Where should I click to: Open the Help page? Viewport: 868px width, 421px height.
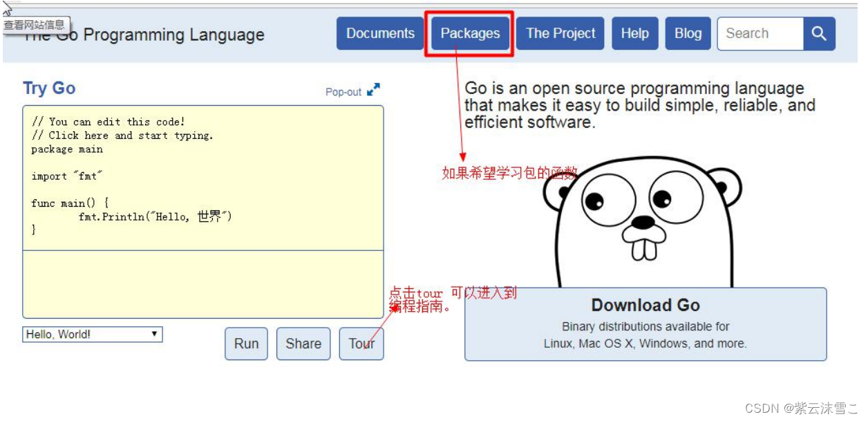pos(634,34)
